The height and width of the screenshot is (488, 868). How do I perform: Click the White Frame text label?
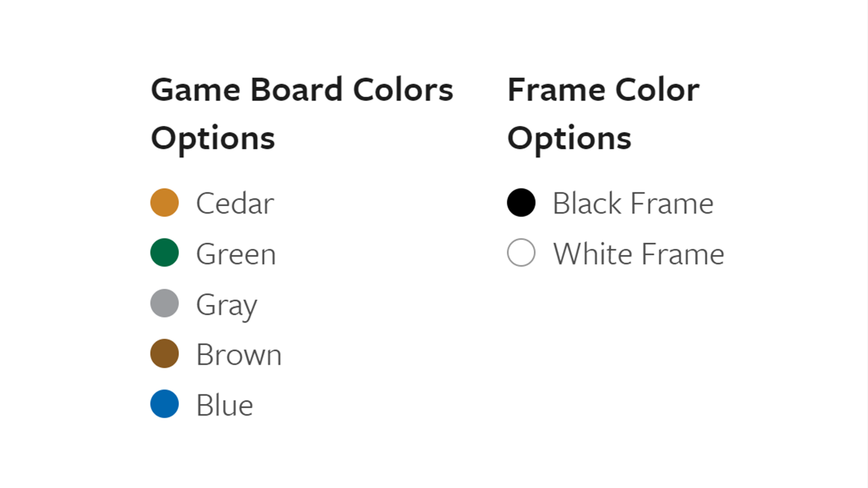click(x=639, y=254)
